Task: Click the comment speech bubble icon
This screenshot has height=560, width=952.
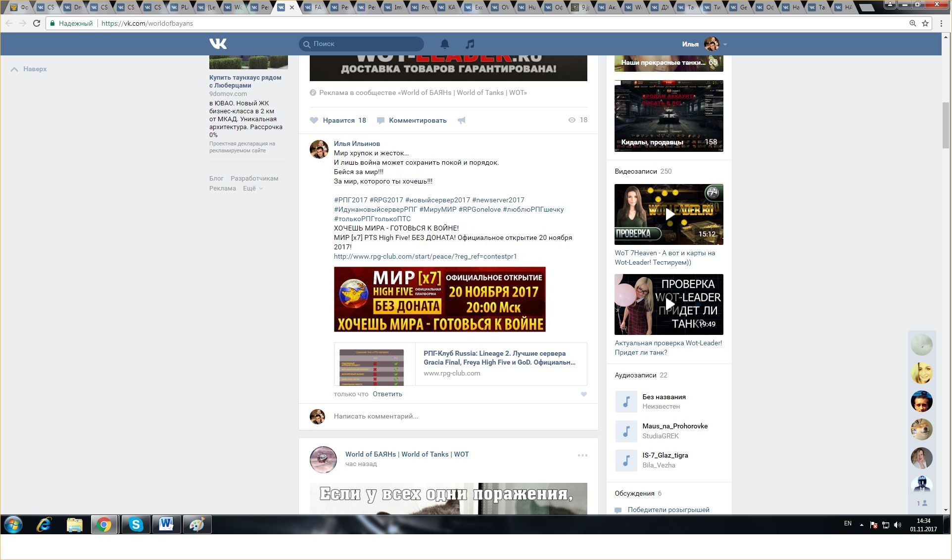Action: (x=381, y=120)
